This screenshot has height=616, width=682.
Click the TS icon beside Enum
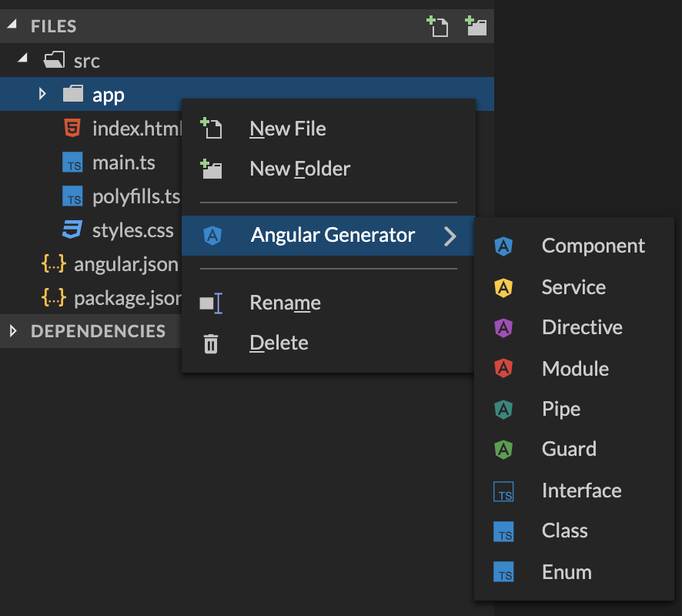pyautogui.click(x=503, y=571)
